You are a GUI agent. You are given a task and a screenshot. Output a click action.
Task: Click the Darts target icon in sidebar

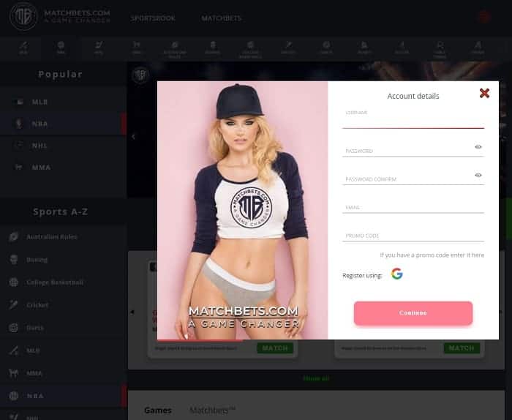pos(14,328)
